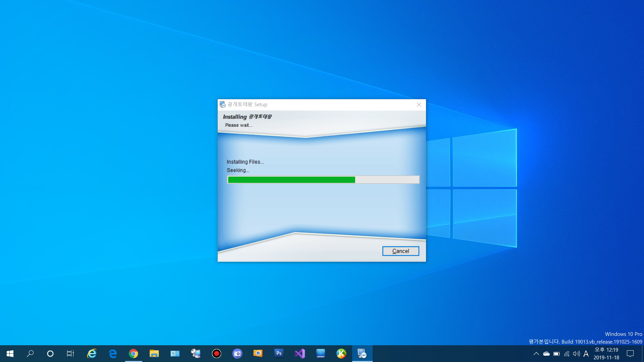Open Visual Studio from the taskbar

click(300, 354)
